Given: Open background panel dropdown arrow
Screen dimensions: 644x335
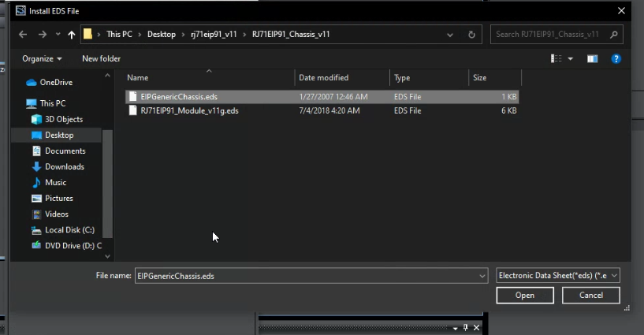Looking at the screenshot, I should (455, 328).
